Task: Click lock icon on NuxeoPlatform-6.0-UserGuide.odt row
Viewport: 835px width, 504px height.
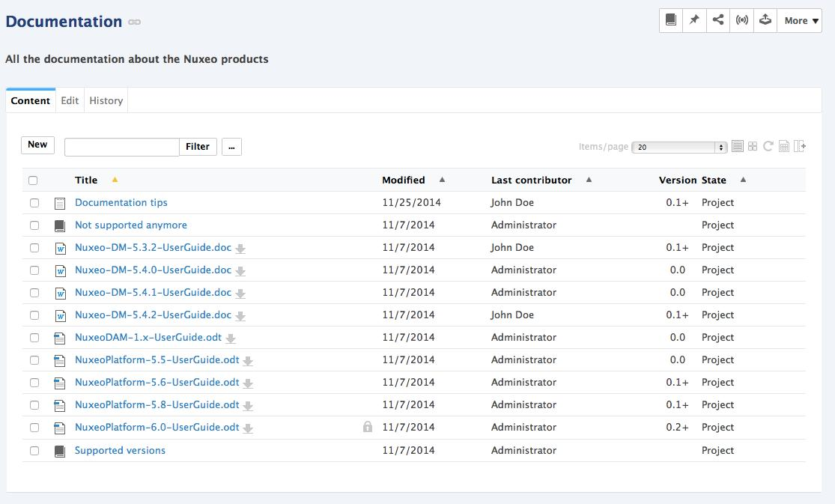Action: (x=368, y=426)
